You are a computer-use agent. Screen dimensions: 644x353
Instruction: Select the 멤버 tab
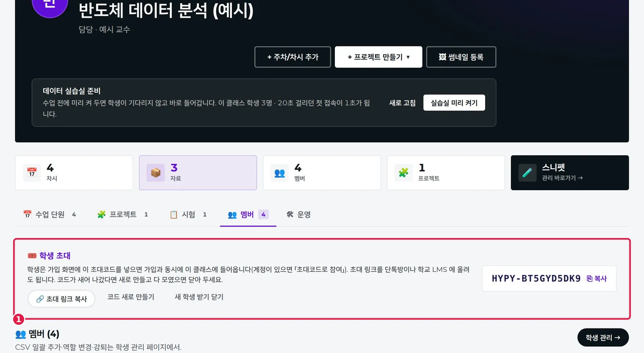(x=248, y=214)
